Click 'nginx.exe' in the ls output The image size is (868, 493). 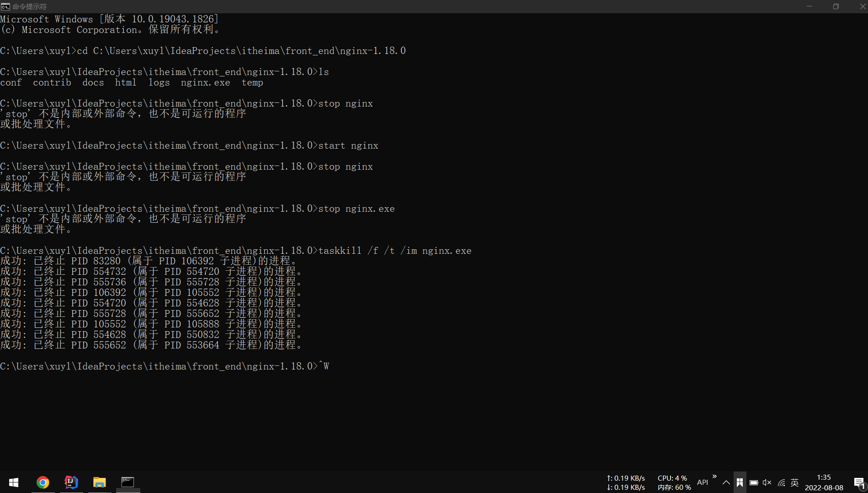(x=205, y=82)
